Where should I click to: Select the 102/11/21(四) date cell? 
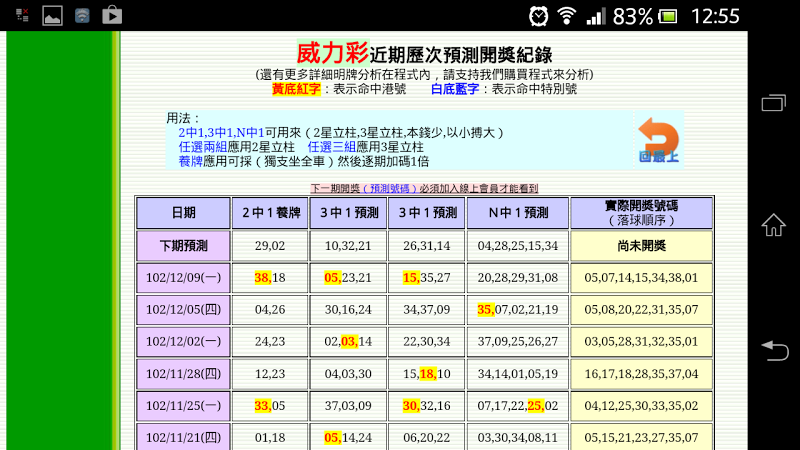(x=183, y=437)
